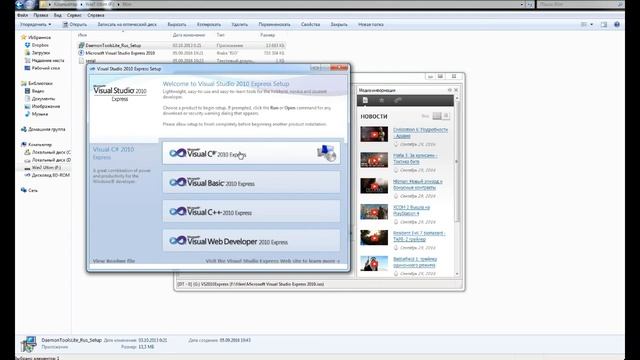Click the pin icon of Медиаинформация panel

pos(450,90)
